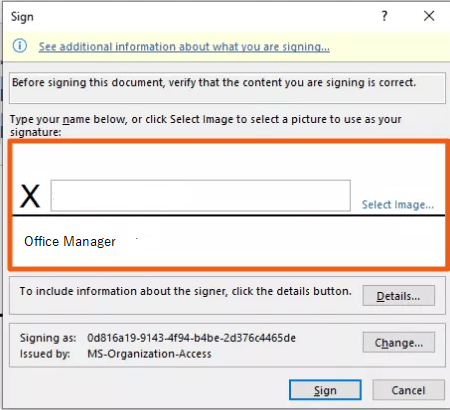The image size is (450, 410).
Task: Click the include signer information message
Action: 185,291
